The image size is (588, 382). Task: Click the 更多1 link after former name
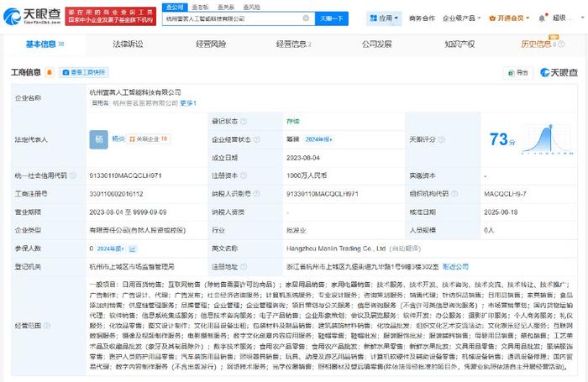188,103
